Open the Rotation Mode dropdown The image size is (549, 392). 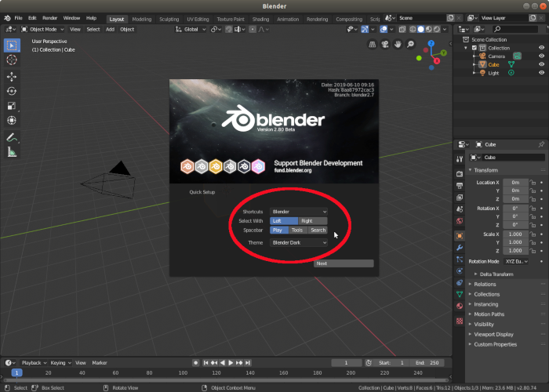(516, 261)
